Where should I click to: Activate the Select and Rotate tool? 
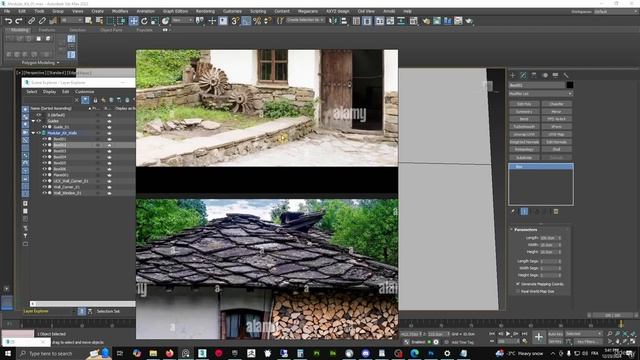point(144,21)
